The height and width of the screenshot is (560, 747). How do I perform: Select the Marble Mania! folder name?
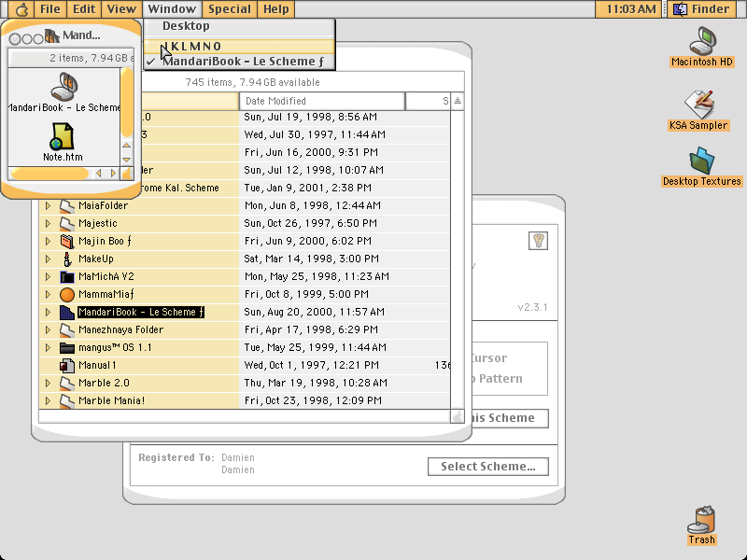click(111, 401)
